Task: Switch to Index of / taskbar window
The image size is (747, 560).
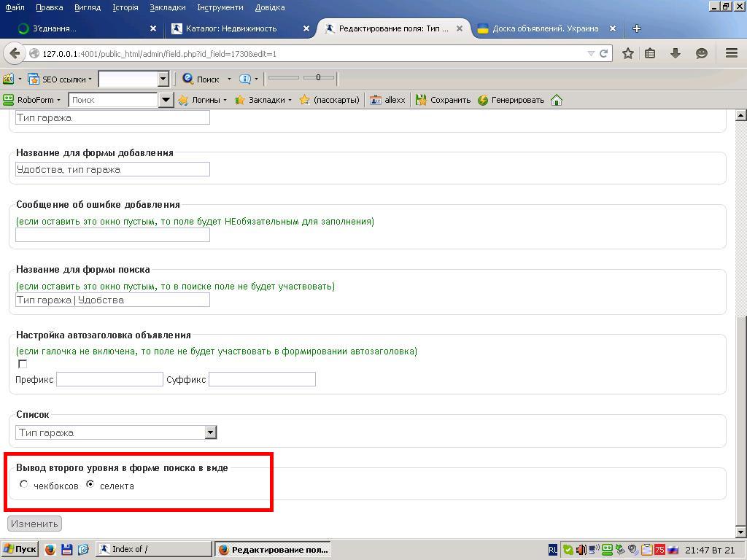Action: (x=153, y=549)
